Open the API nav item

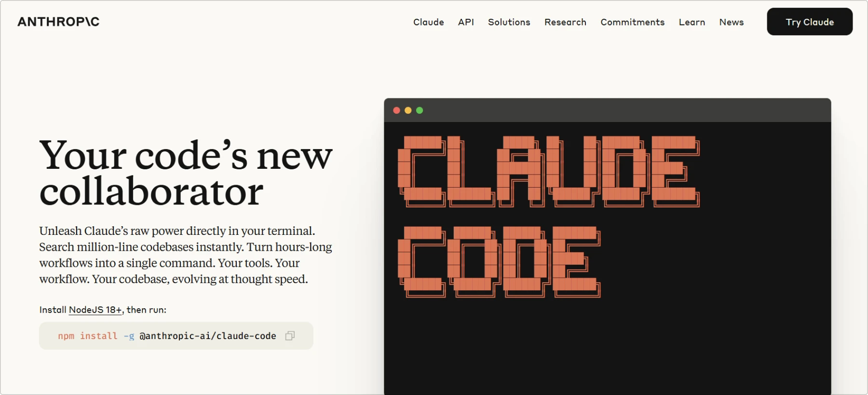(x=466, y=22)
